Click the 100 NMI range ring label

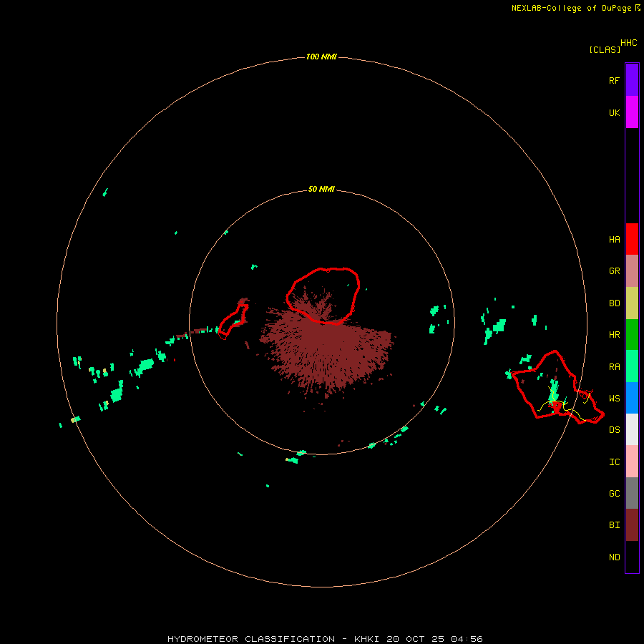pyautogui.click(x=321, y=57)
